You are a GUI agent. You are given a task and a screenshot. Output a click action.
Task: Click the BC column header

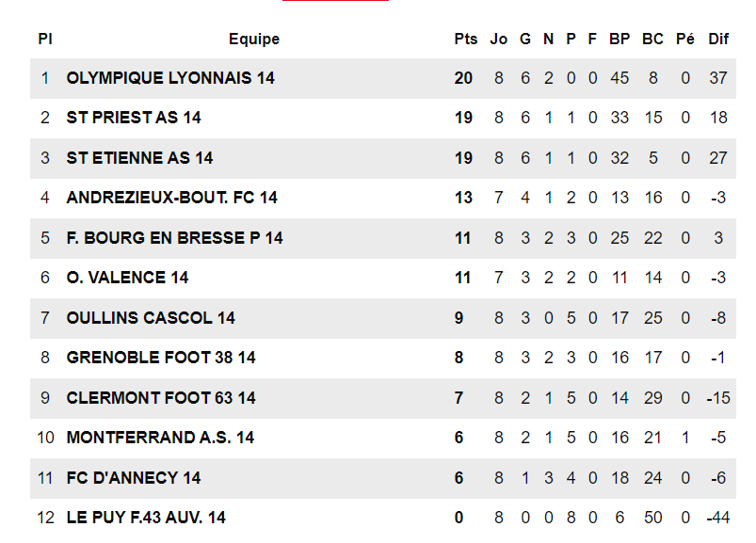(652, 39)
